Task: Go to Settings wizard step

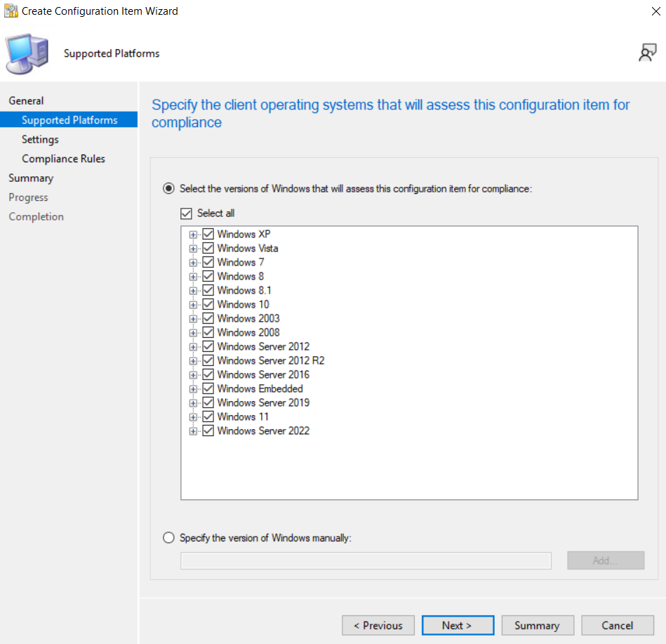Action: (x=40, y=140)
